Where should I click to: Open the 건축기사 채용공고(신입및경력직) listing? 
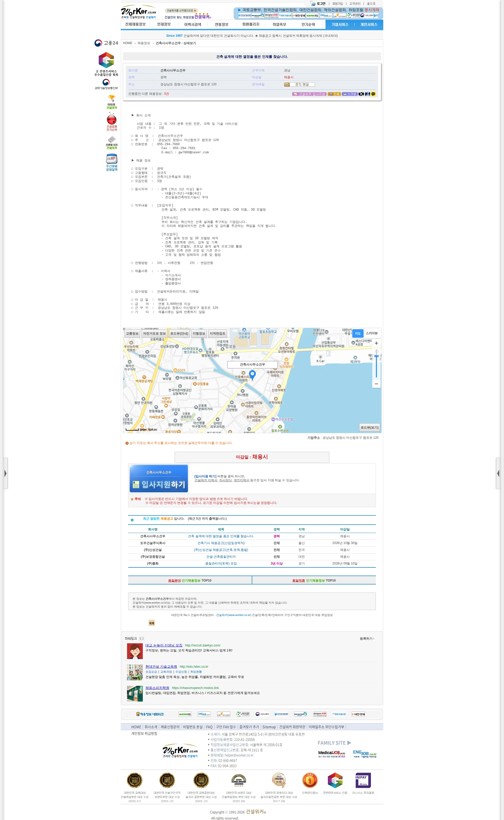[221, 543]
